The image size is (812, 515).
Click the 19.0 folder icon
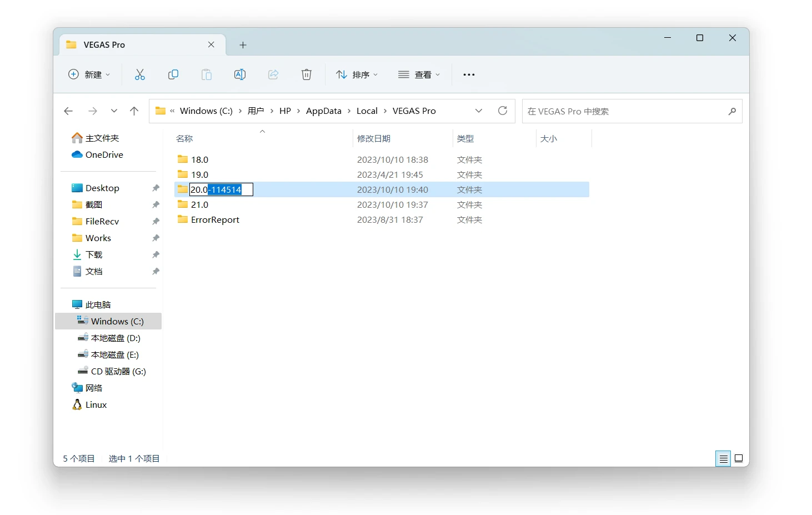(x=183, y=174)
